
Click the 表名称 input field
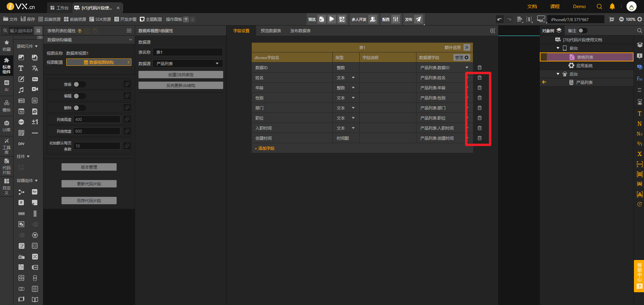tap(188, 52)
